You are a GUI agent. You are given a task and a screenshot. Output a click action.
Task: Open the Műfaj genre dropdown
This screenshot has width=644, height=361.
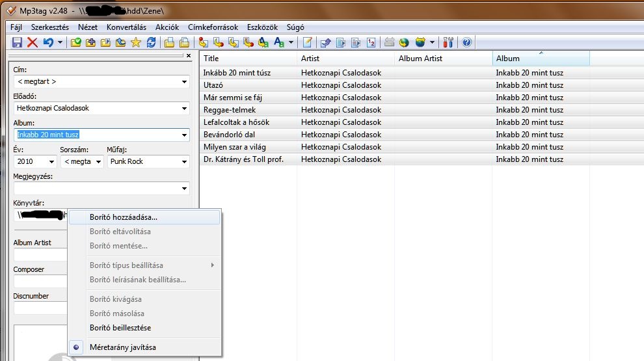[x=185, y=161]
